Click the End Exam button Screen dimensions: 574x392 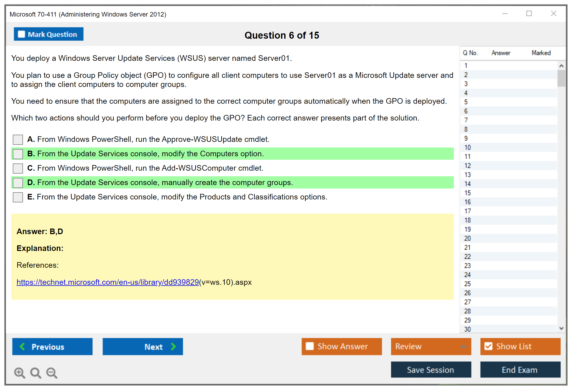[x=520, y=370]
